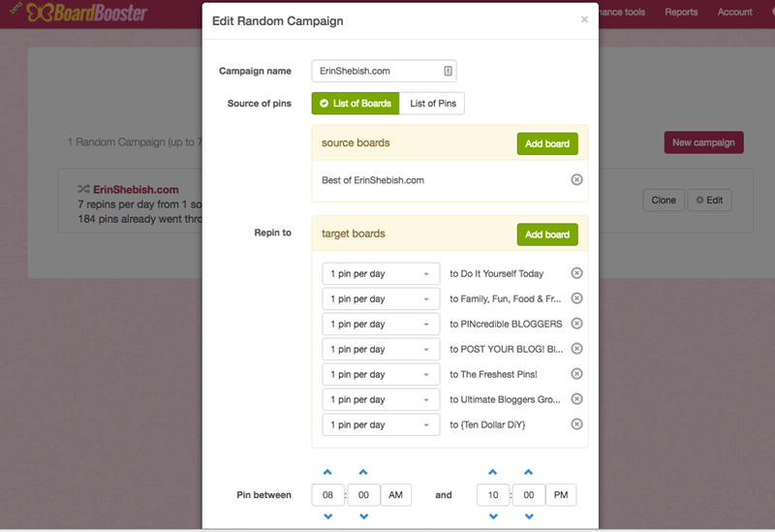Open the pin frequency dropdown for Ultimate Bloggers Group
This screenshot has height=532, width=775.
pos(381,399)
